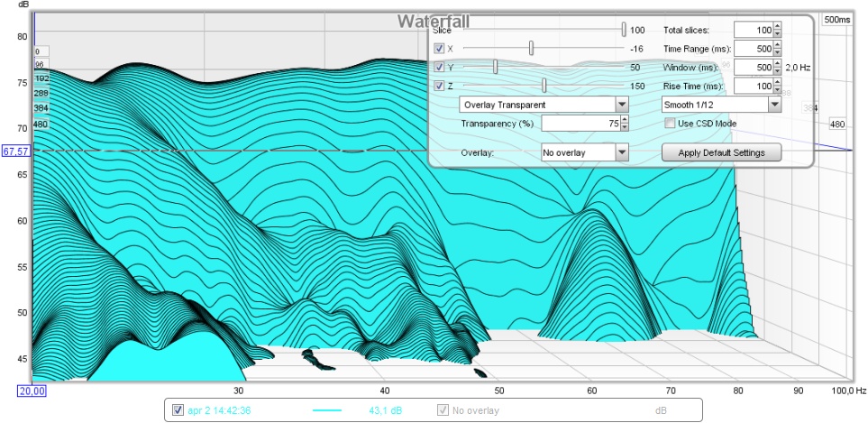Image resolution: width=868 pixels, height=423 pixels.
Task: Enable Use CSD Mode
Action: click(670, 123)
